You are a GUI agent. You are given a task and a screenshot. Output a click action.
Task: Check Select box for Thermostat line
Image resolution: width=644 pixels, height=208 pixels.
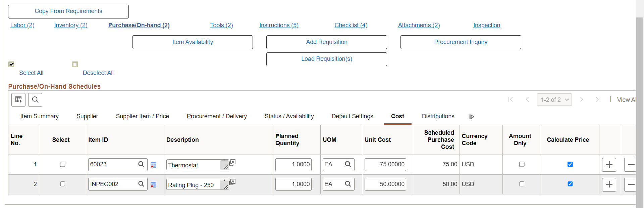tap(63, 164)
